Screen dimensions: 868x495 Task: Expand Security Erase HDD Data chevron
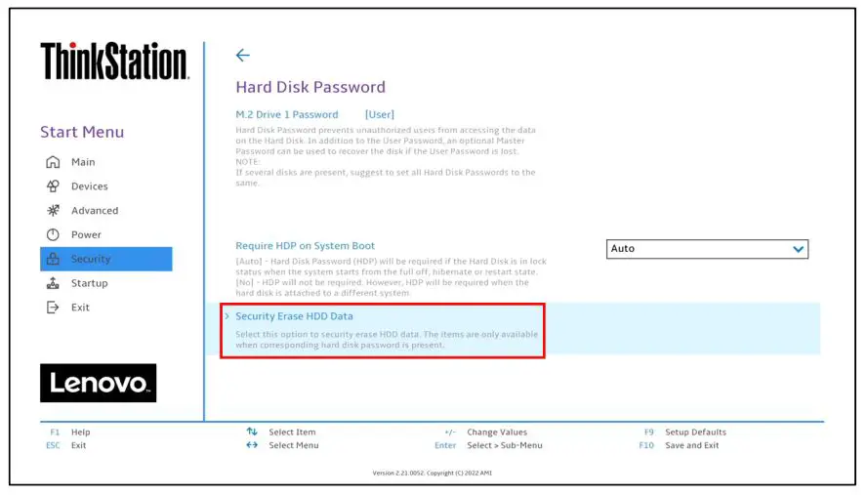[227, 316]
